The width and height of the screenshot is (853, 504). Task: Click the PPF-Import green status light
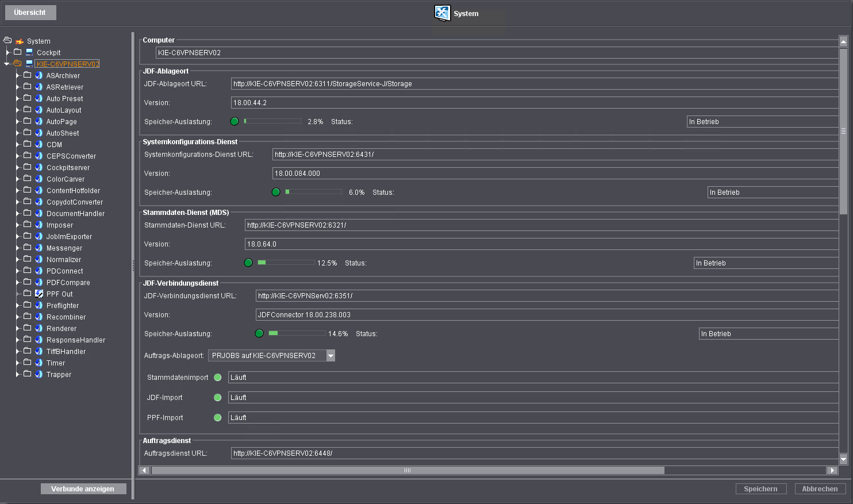[218, 418]
